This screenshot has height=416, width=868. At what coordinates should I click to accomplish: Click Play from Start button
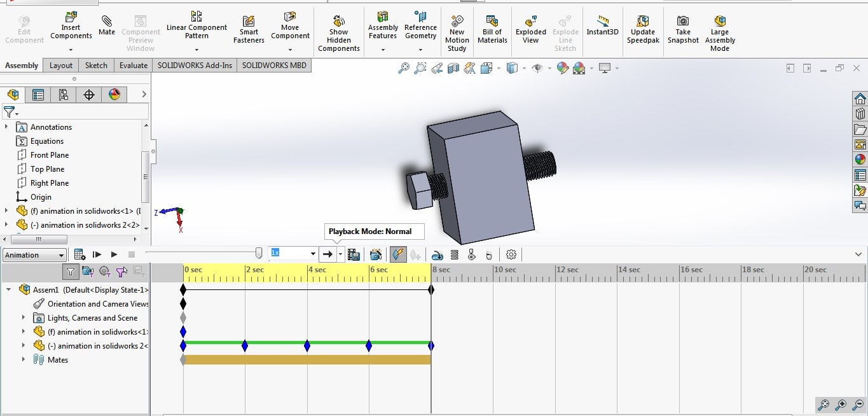click(97, 254)
